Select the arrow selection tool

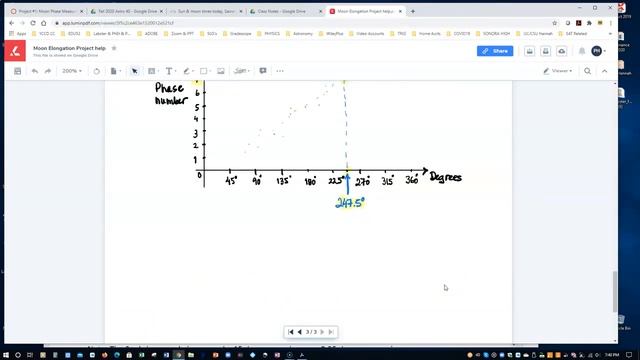click(x=134, y=71)
